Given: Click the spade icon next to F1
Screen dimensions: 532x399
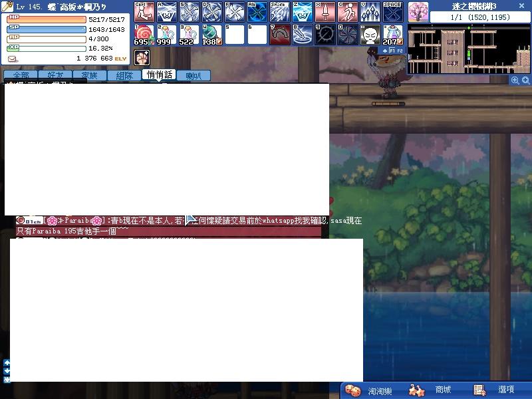Looking at the screenshot, I should tap(385, 51).
